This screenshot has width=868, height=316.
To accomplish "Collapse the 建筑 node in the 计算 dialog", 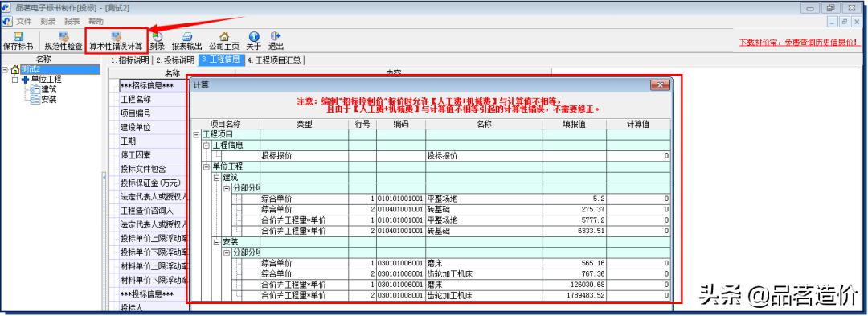I will coord(216,178).
